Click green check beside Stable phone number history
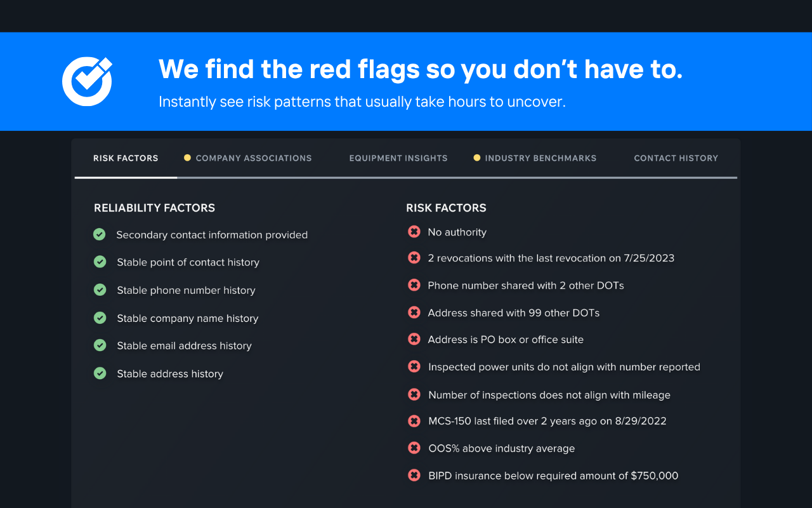This screenshot has width=812, height=508. tap(100, 290)
